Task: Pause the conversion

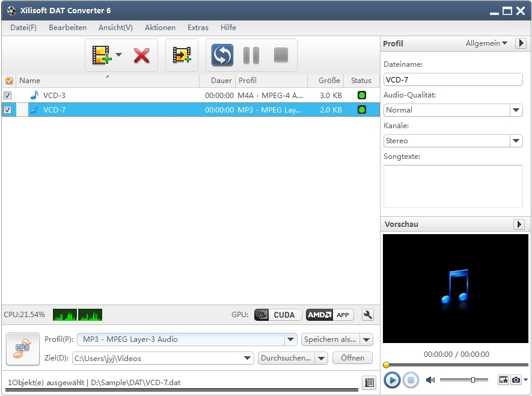Action: [x=251, y=55]
